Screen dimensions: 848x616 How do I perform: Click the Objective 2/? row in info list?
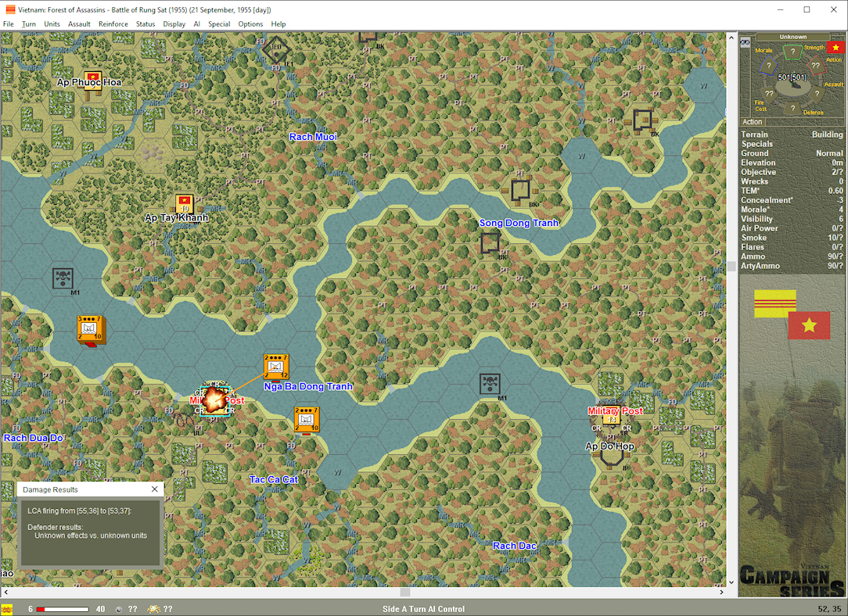792,172
